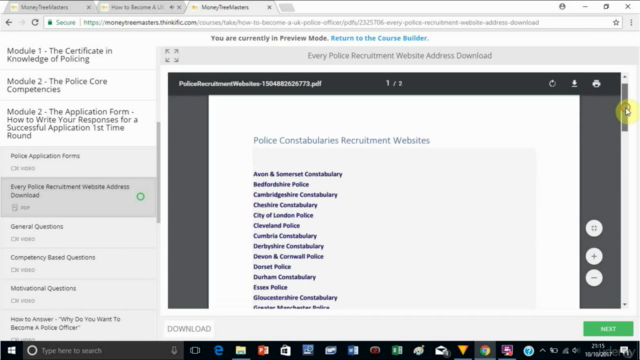Click the Secure padlock site info

tap(61, 22)
